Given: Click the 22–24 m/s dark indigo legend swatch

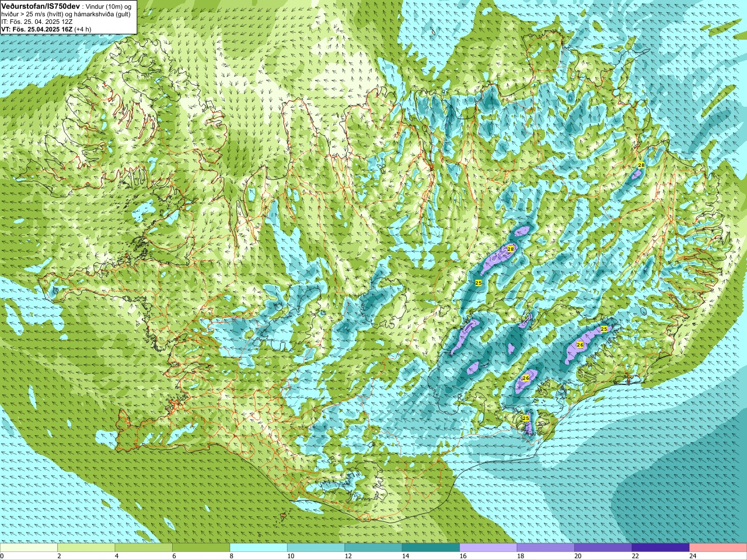Looking at the screenshot, I should [661, 548].
